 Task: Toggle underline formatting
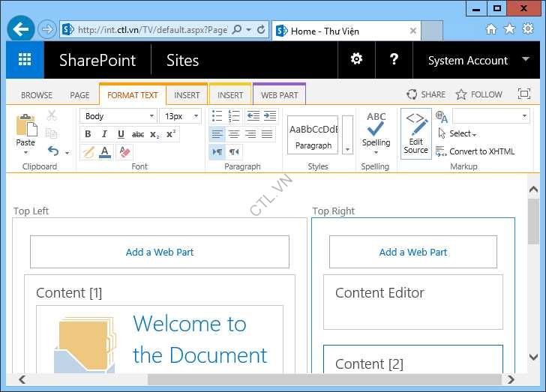coord(121,134)
